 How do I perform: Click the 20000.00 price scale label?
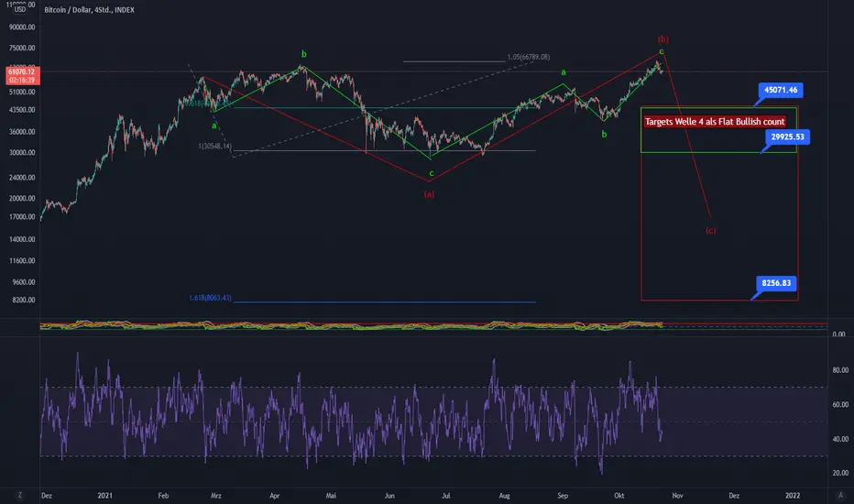point(22,198)
